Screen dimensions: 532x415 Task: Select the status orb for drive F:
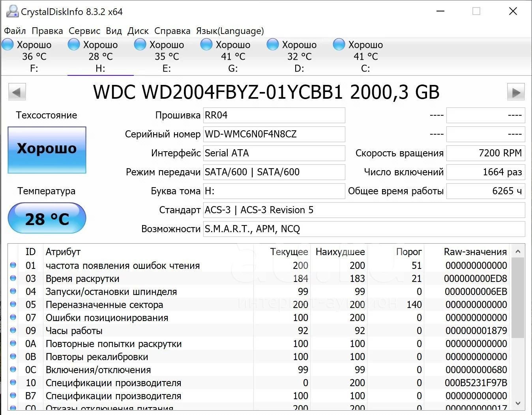[x=7, y=45]
